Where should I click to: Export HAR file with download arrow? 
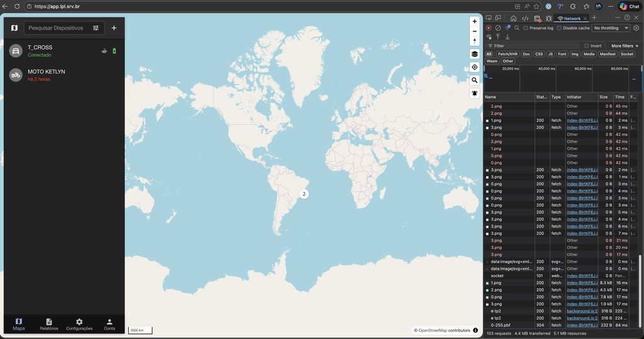point(508,37)
